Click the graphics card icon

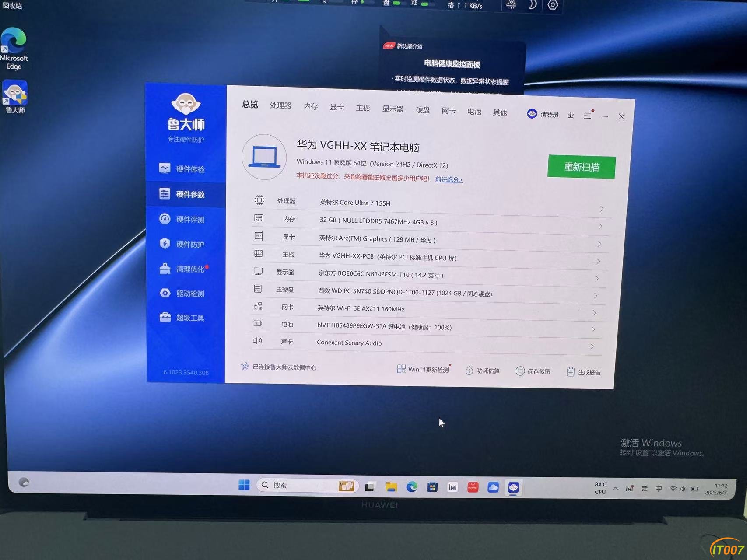pos(259,236)
